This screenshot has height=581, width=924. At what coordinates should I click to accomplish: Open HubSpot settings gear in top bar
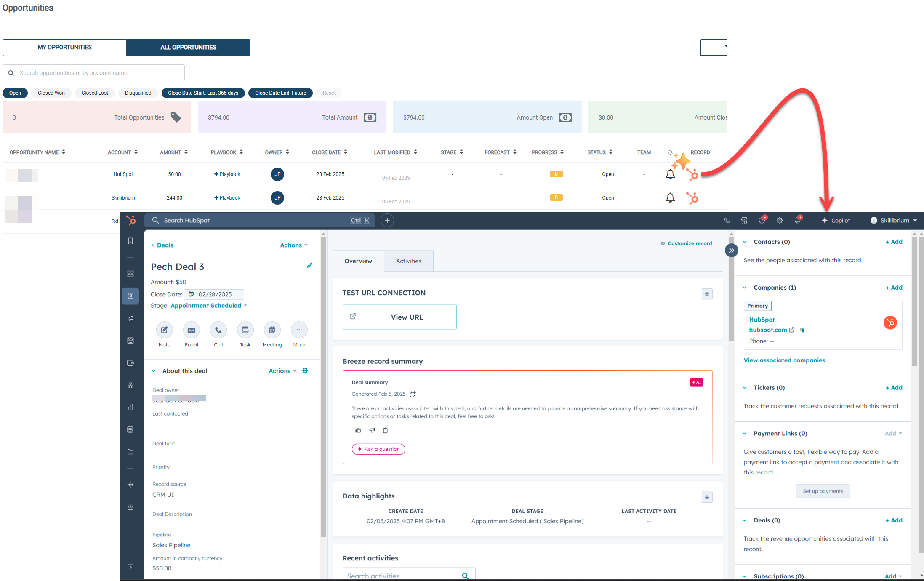[x=780, y=220]
